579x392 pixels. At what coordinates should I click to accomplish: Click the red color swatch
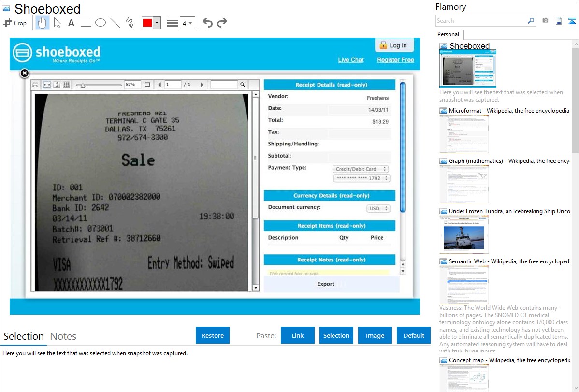pos(147,23)
